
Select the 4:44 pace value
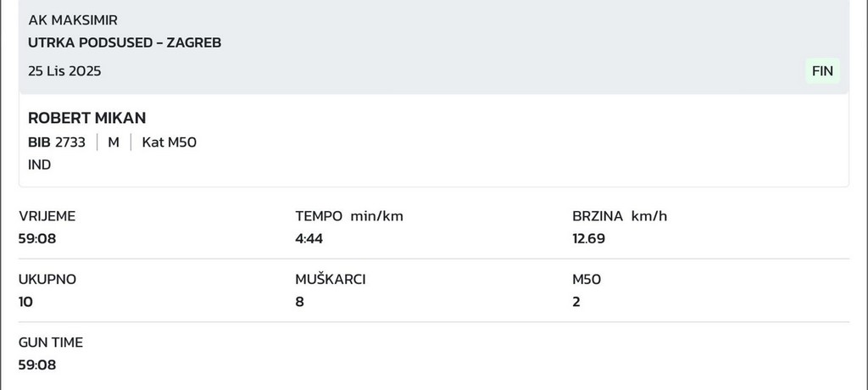pyautogui.click(x=309, y=238)
